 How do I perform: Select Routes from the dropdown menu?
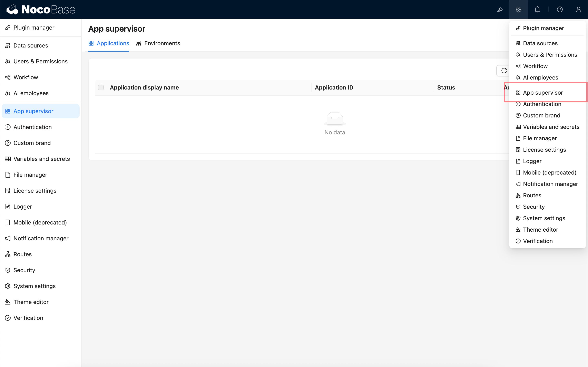(532, 195)
